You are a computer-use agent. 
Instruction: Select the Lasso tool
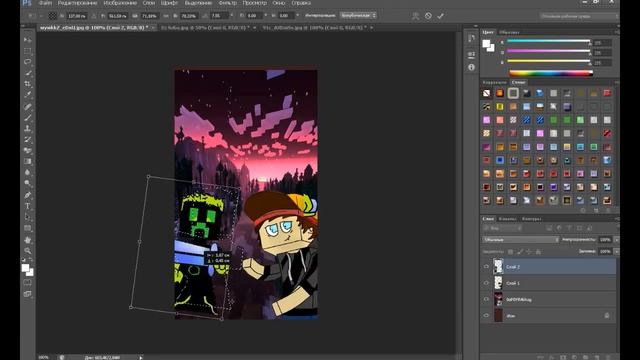(x=27, y=62)
